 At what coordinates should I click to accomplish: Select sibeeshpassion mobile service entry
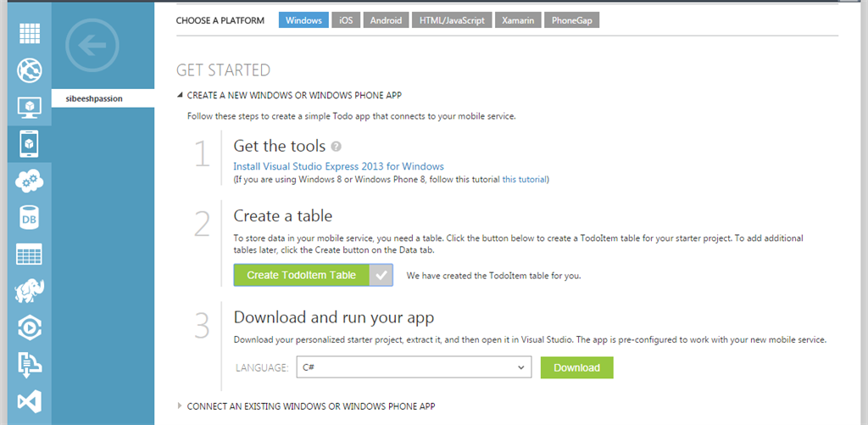(94, 98)
